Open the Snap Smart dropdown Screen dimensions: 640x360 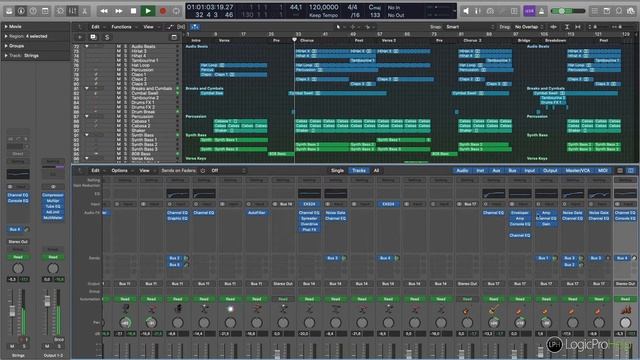point(469,27)
